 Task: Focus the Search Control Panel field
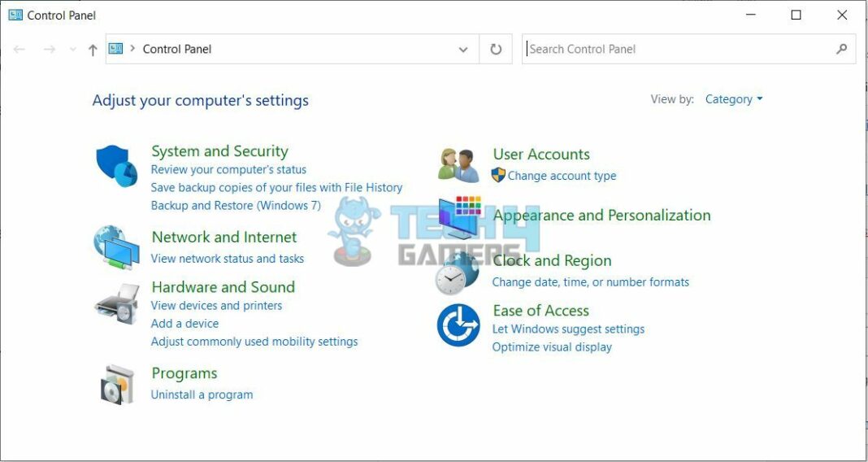coord(675,49)
